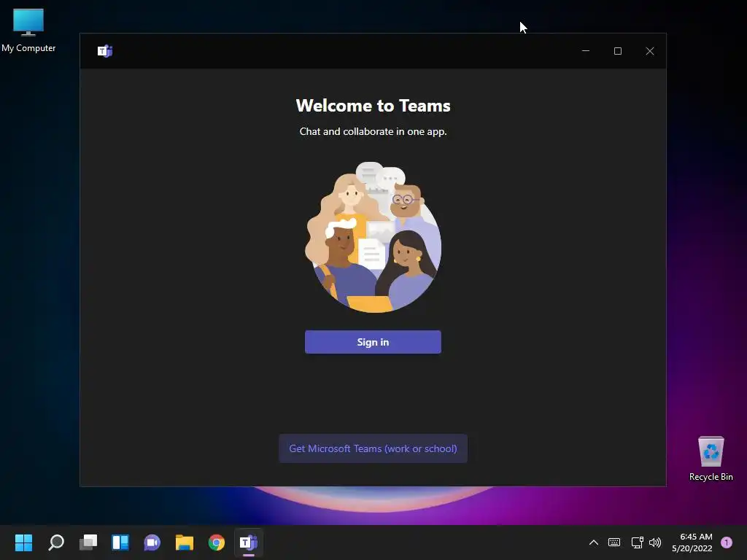Open File Explorer from taskbar
Viewport: 747px width, 560px height.
pos(185,542)
